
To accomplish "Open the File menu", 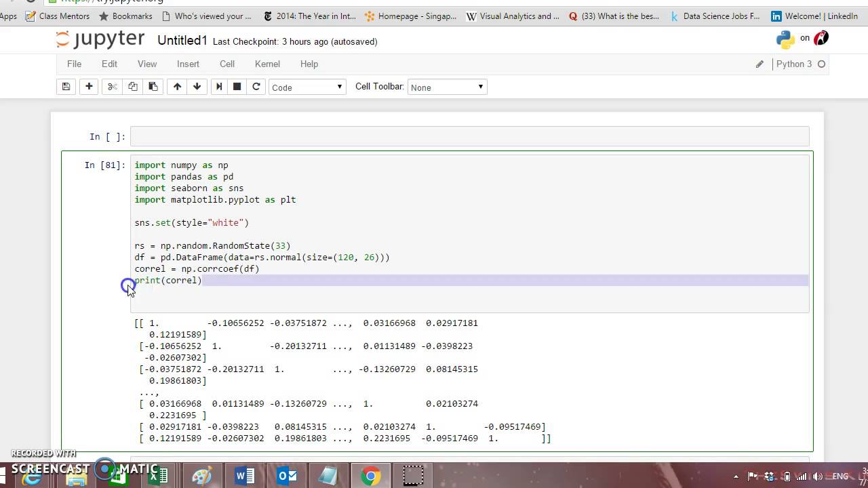I will [74, 64].
